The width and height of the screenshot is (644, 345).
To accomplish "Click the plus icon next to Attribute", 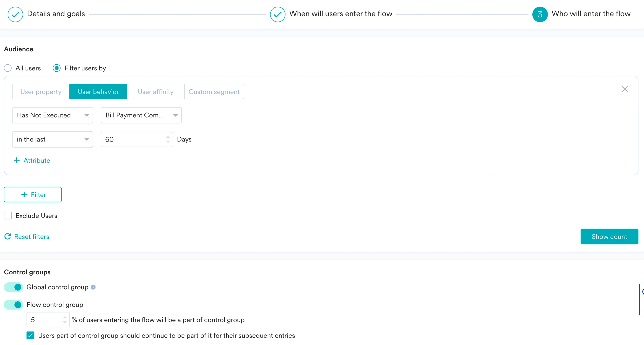I will (x=17, y=160).
